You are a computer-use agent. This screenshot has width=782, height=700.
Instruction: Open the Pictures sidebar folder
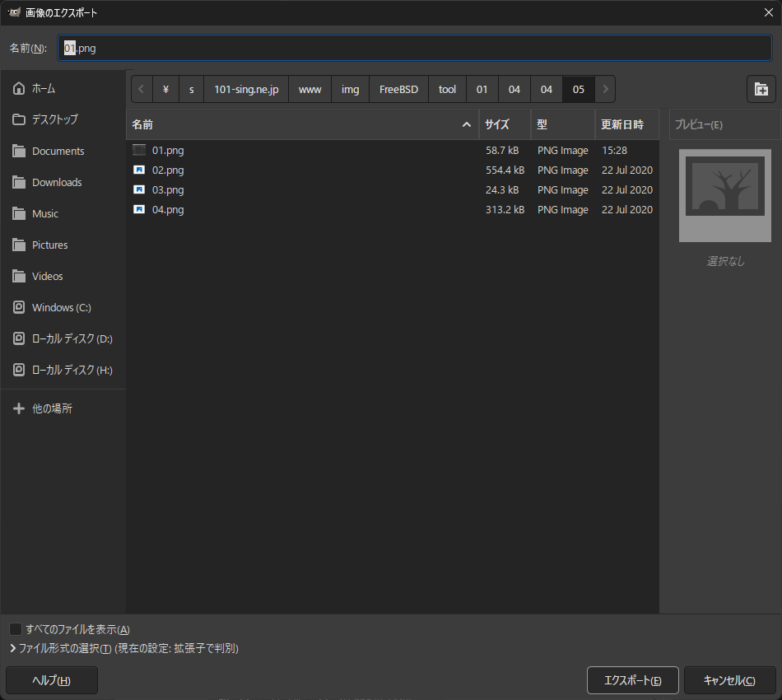(x=63, y=245)
